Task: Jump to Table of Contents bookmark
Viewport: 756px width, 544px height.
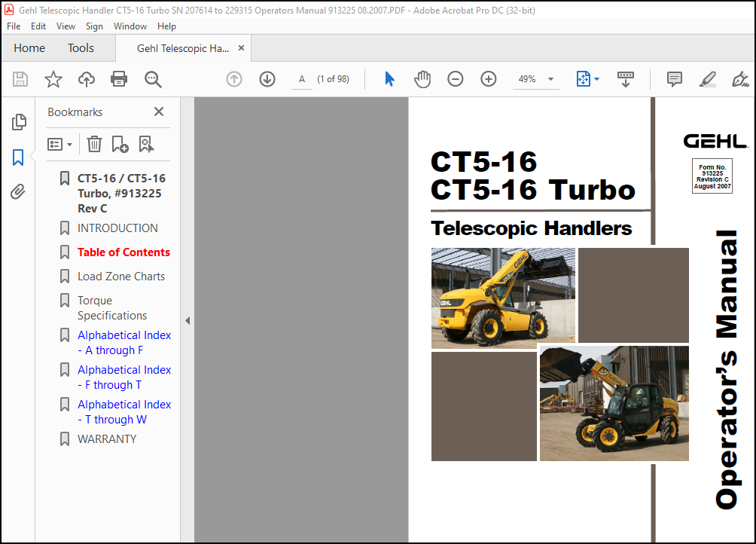Action: point(123,252)
